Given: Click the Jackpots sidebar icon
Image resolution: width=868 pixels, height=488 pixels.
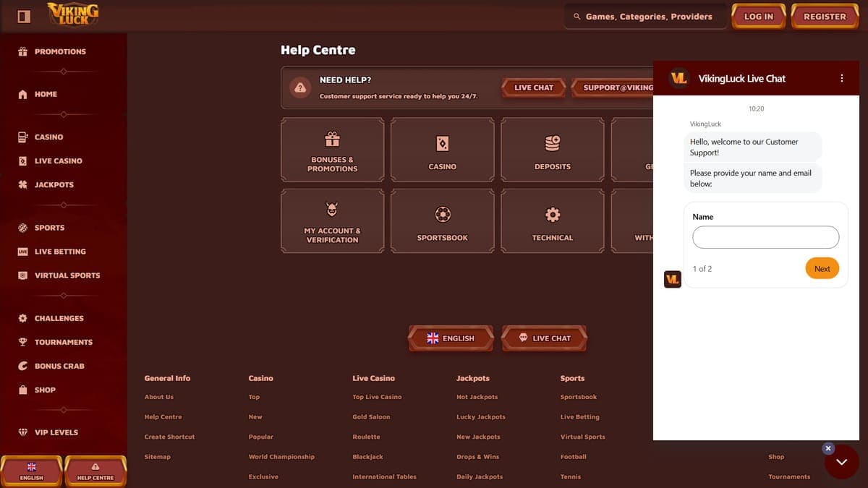Looking at the screenshot, I should [22, 184].
